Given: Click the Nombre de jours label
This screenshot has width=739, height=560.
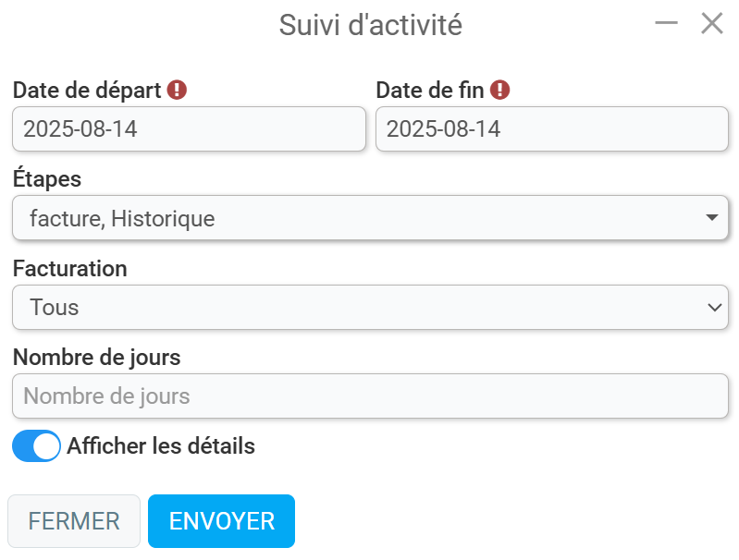Looking at the screenshot, I should [97, 357].
